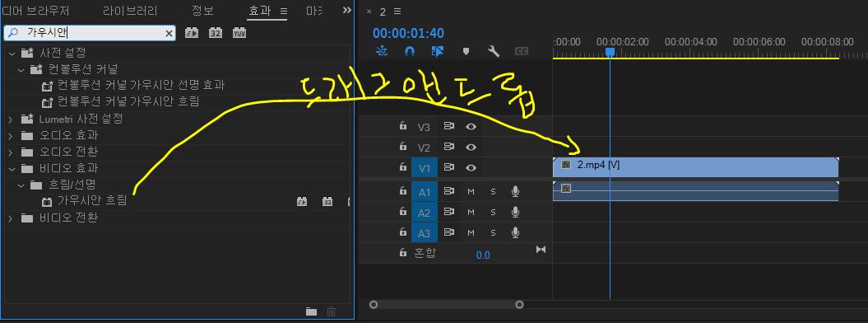
Task: Solo audio track A1
Action: 493,192
